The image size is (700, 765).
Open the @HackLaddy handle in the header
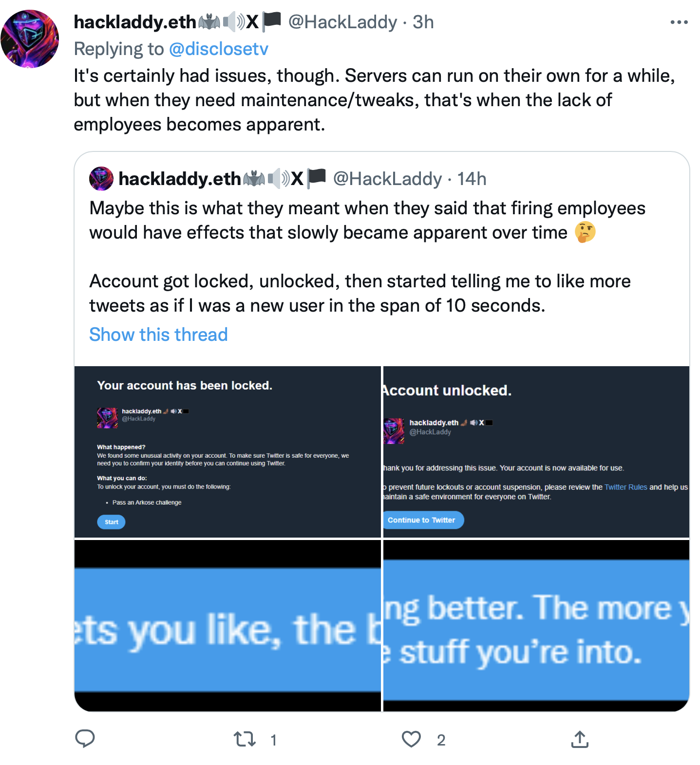[342, 22]
